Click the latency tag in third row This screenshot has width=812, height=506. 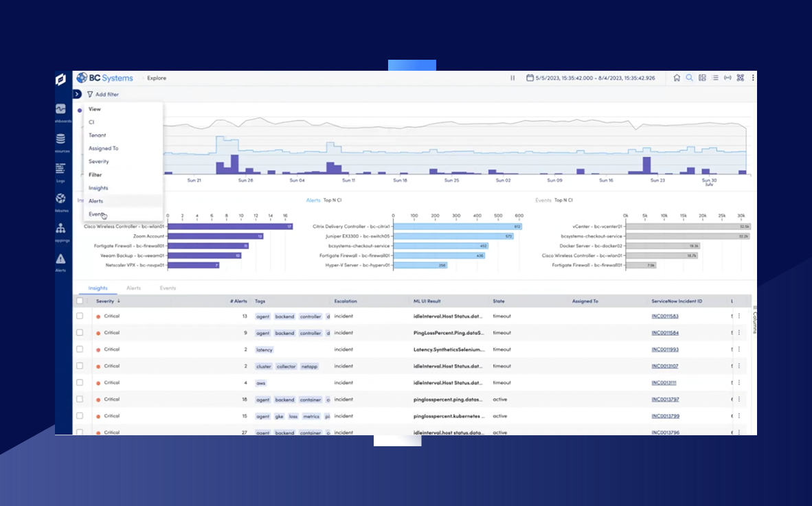[264, 349]
